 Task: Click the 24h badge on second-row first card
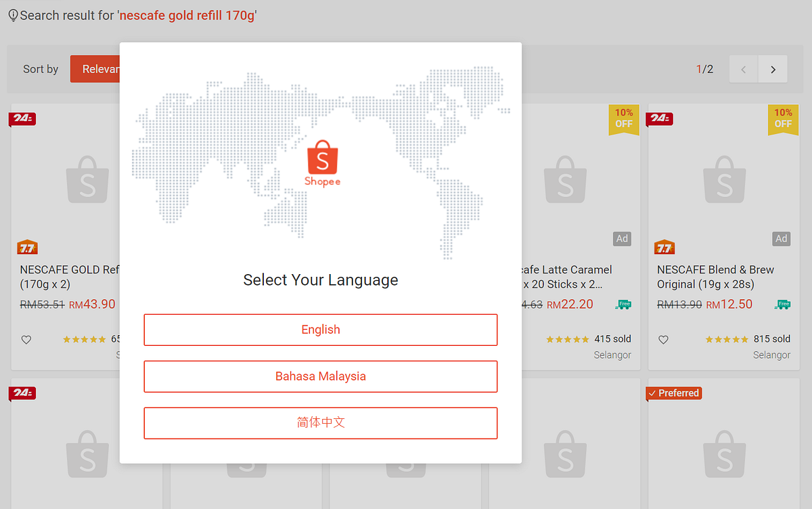coord(22,393)
